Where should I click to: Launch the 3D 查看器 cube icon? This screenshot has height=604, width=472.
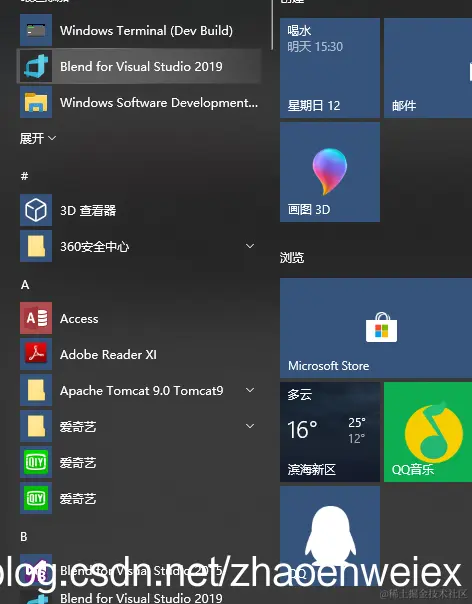coord(36,210)
